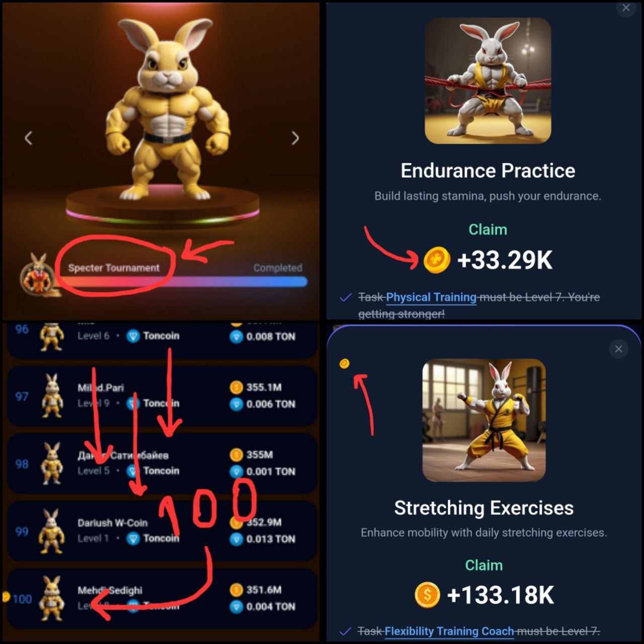Click the coin icon beside 355.1M
This screenshot has width=644, height=644.
pos(236,387)
